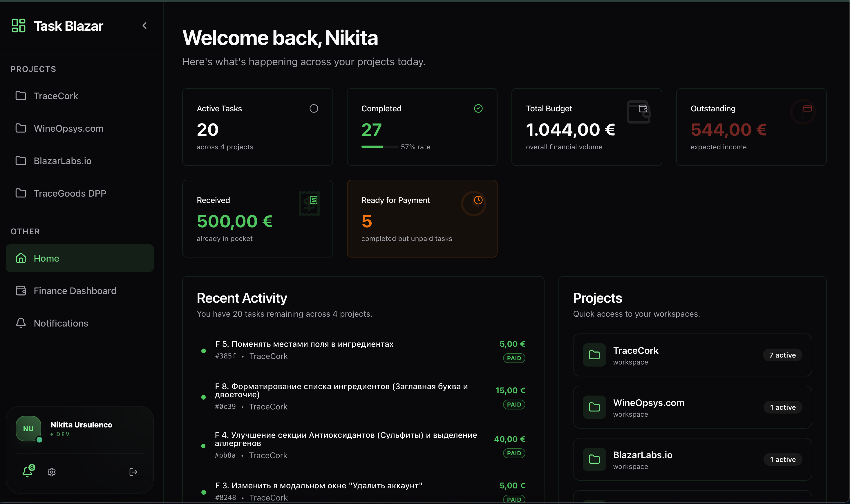The image size is (850, 504).
Task: Click the task ID #385f
Action: pos(225,356)
